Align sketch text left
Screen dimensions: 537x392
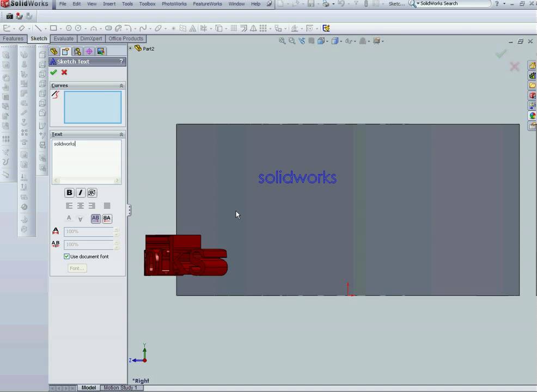coord(69,206)
